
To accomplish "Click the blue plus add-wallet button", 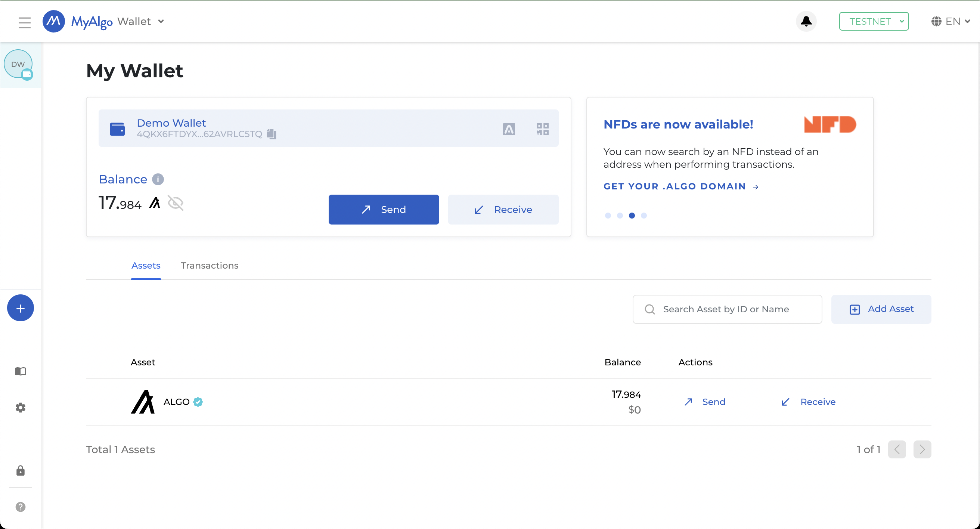I will [x=21, y=308].
